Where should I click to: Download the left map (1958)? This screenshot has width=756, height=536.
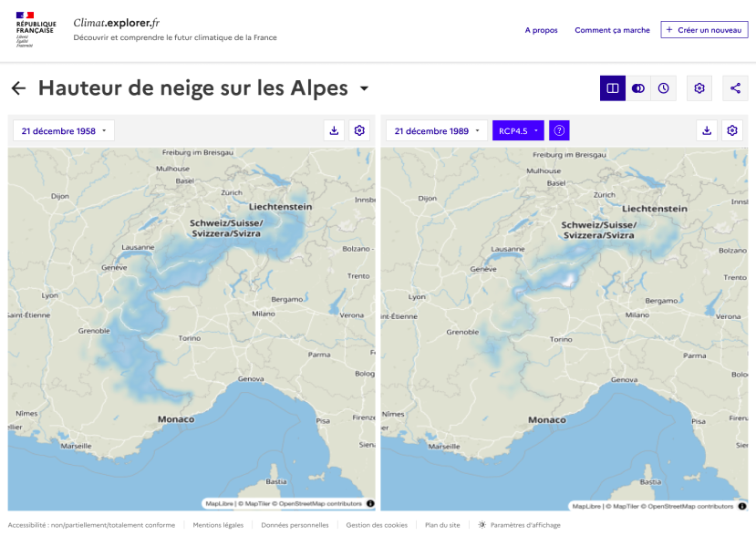point(334,130)
